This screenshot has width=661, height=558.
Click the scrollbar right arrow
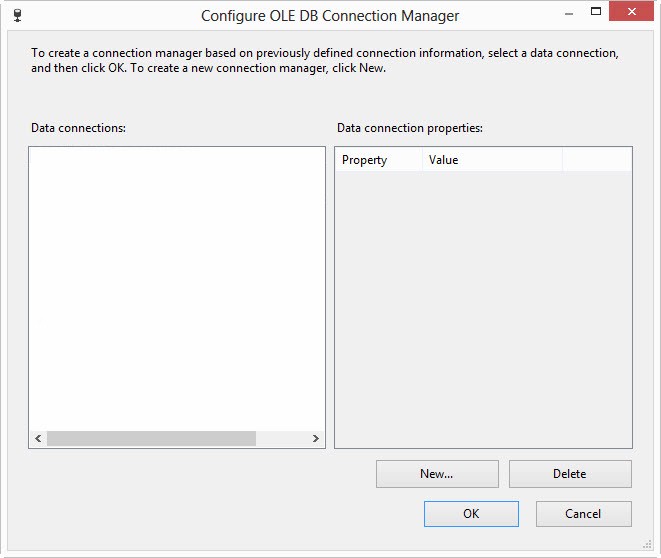[x=315, y=438]
